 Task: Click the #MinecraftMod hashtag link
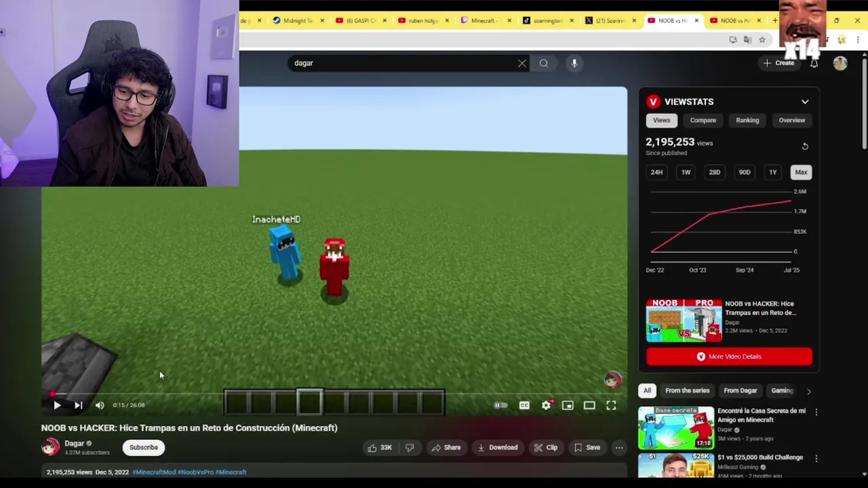pyautogui.click(x=154, y=472)
